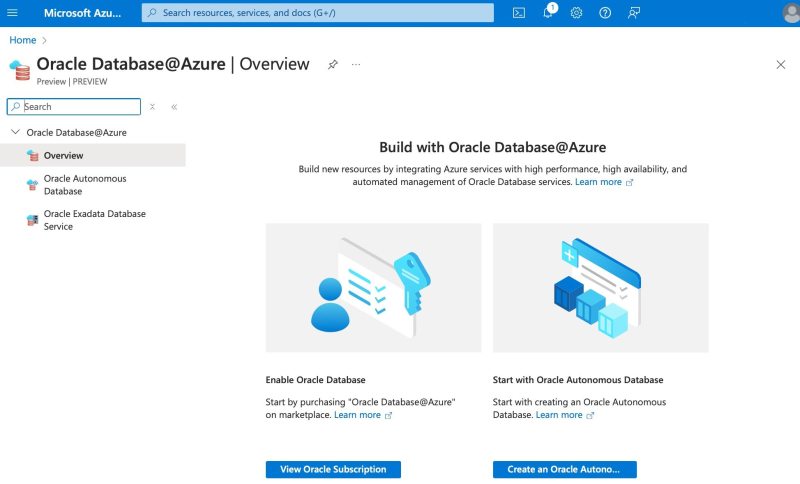Screen dimensions: 800x484
Task: Open the more options ellipsis by title
Action: [x=356, y=64]
